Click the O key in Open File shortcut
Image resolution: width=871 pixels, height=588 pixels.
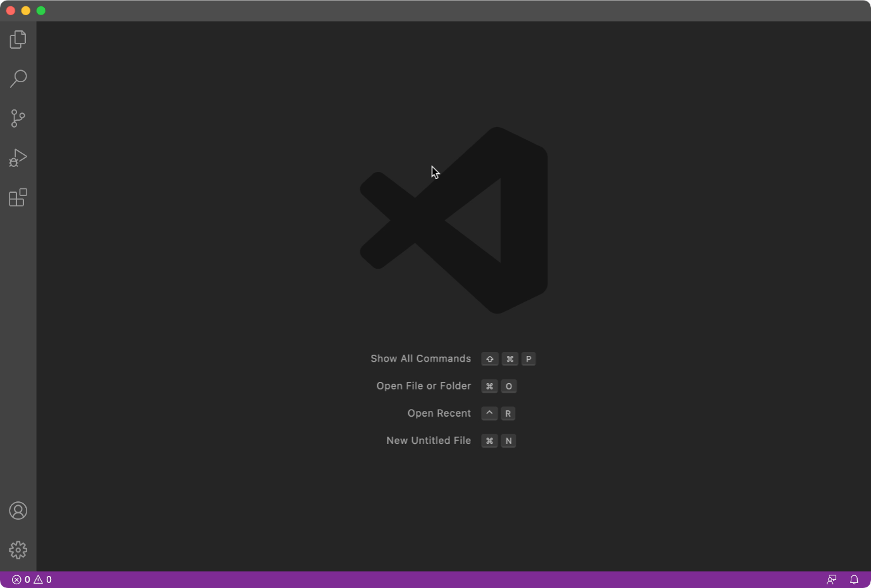pyautogui.click(x=509, y=386)
